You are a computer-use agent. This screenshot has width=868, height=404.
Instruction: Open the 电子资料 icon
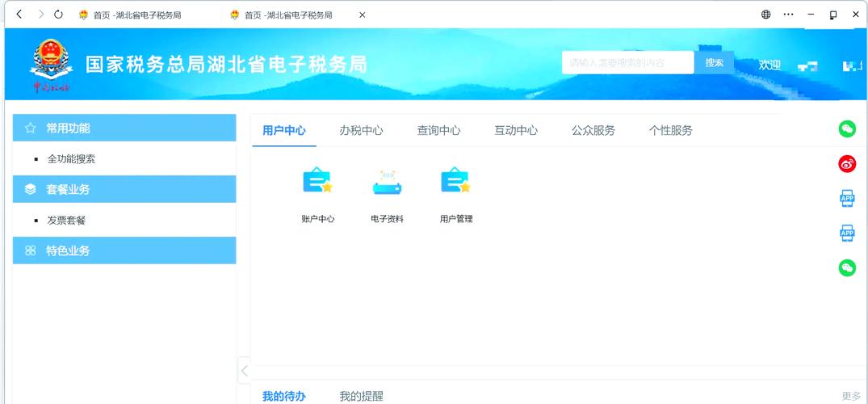point(387,183)
